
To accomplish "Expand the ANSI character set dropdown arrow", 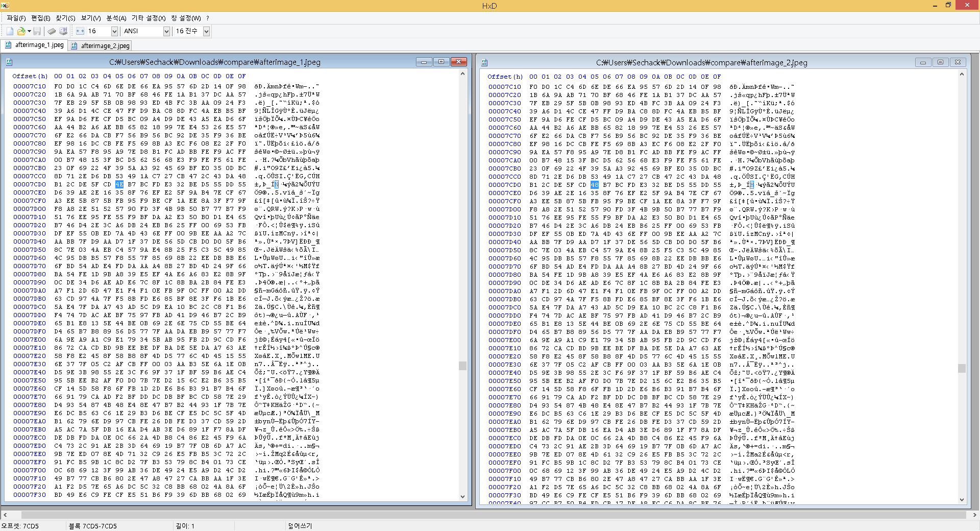I will click(166, 31).
